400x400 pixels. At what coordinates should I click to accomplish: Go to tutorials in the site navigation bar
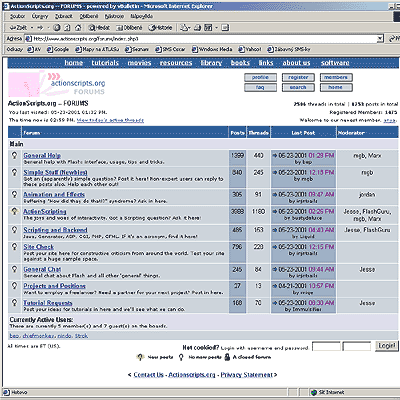point(105,63)
